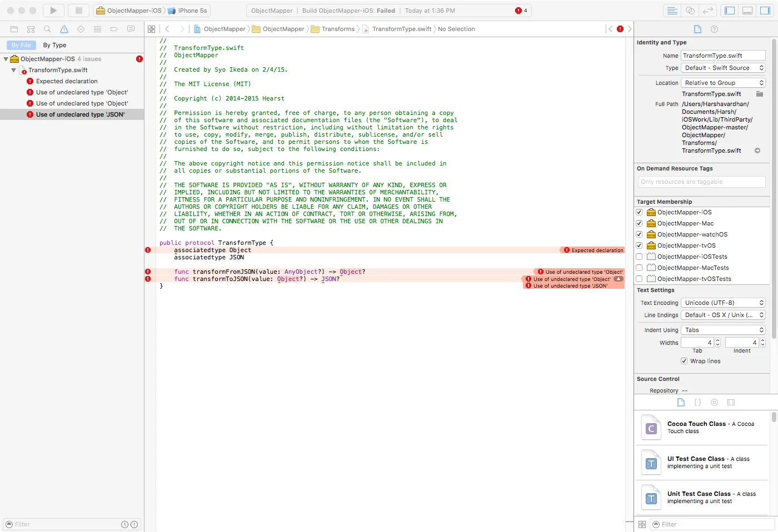Screen dimensions: 778x532
Task: Open the debug navigator
Action: pos(97,29)
